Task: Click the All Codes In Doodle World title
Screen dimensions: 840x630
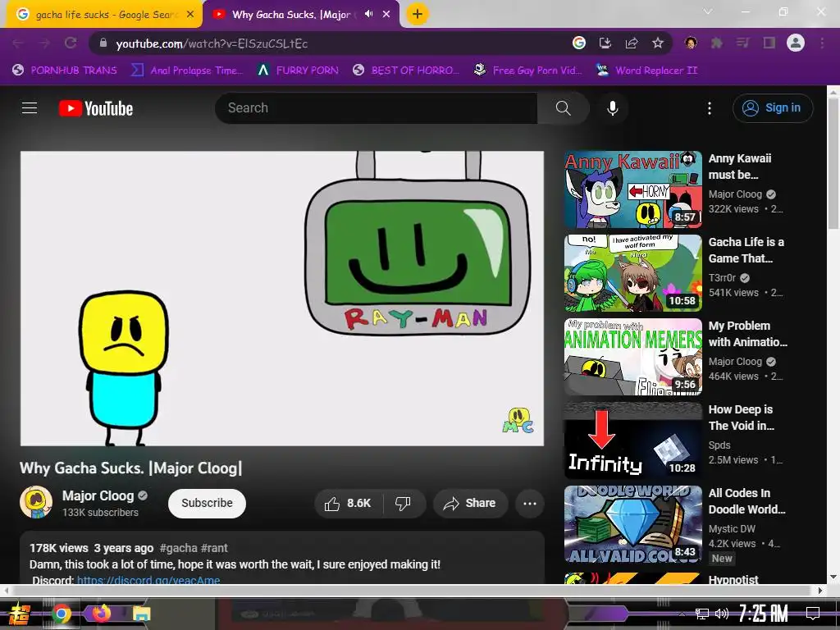Action: coord(746,501)
